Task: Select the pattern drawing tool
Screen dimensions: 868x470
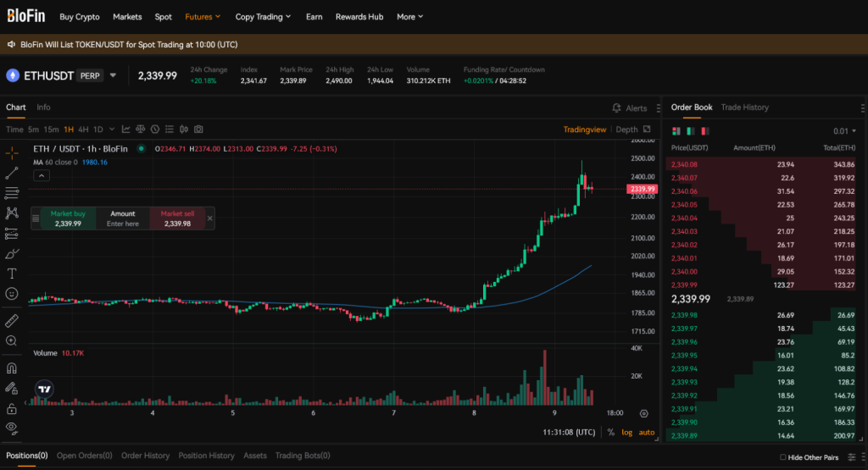Action: pos(12,213)
